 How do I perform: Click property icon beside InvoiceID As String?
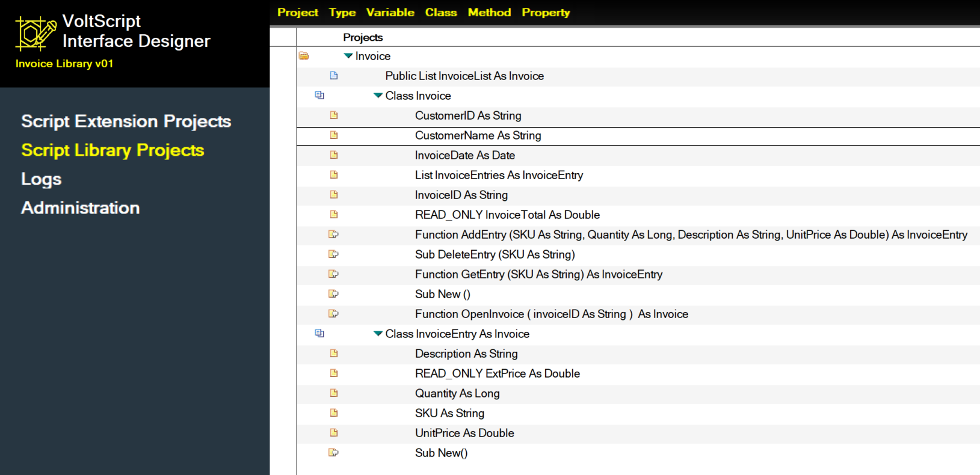tap(334, 195)
